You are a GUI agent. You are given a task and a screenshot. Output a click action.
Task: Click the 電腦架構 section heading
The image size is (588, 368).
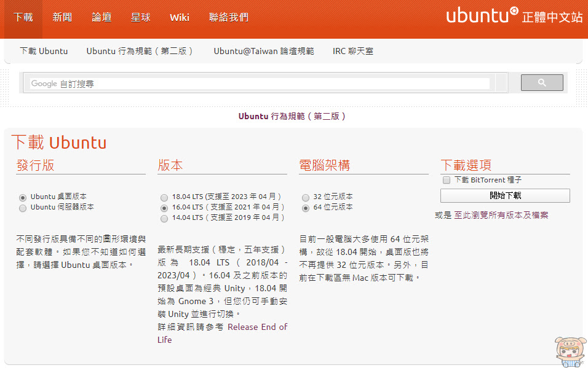pyautogui.click(x=324, y=165)
